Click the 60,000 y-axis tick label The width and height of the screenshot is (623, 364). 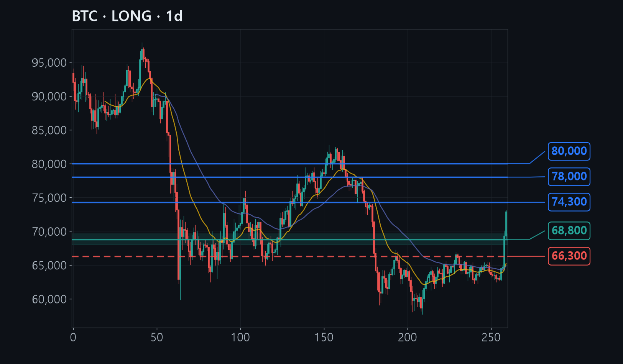[x=49, y=299]
